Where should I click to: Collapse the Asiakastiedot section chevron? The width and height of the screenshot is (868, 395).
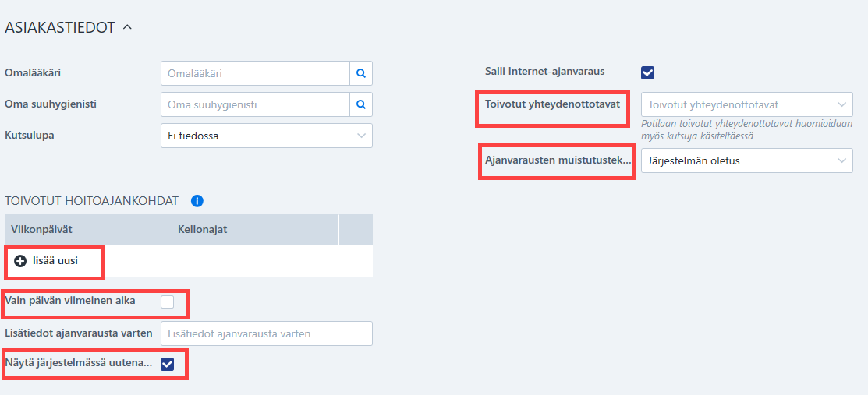coord(127,27)
